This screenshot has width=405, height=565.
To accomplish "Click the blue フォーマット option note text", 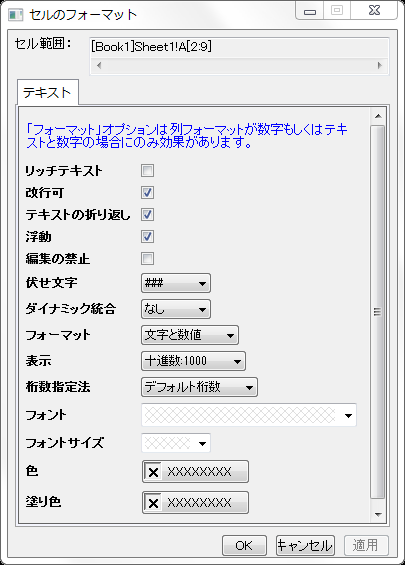I will click(x=187, y=135).
